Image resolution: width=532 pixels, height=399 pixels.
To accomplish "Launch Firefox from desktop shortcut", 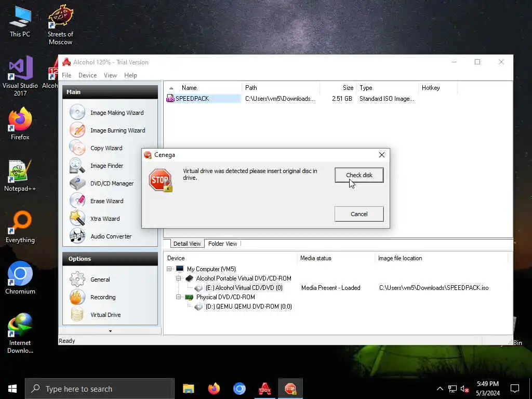I will pos(20,124).
